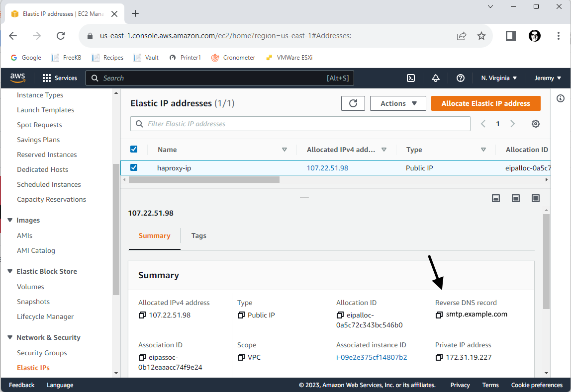Open Snapshots in sidebar
571x392 pixels.
(33, 302)
